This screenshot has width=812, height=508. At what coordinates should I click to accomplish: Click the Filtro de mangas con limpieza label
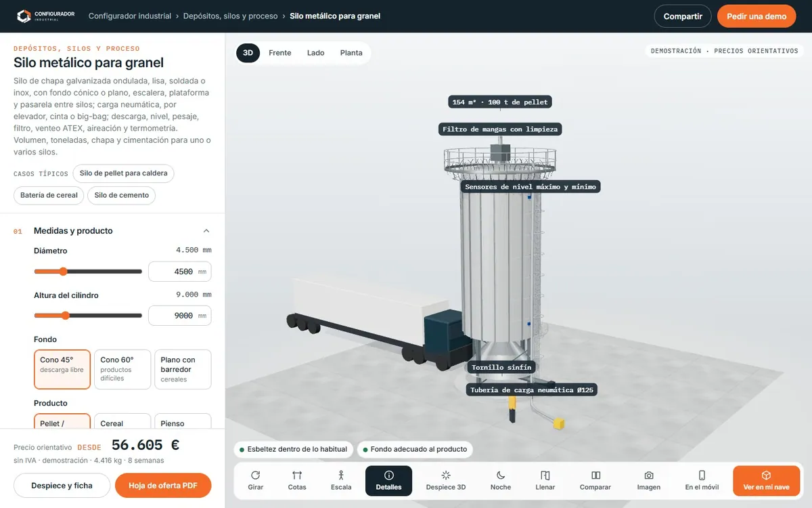click(500, 129)
